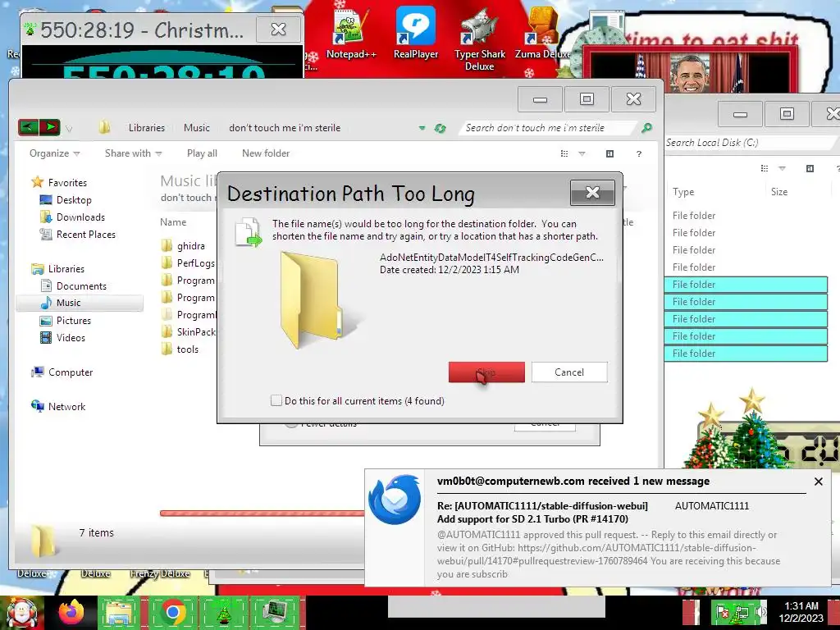Click New folder in toolbar
Viewport: 840px width, 630px height.
click(266, 153)
